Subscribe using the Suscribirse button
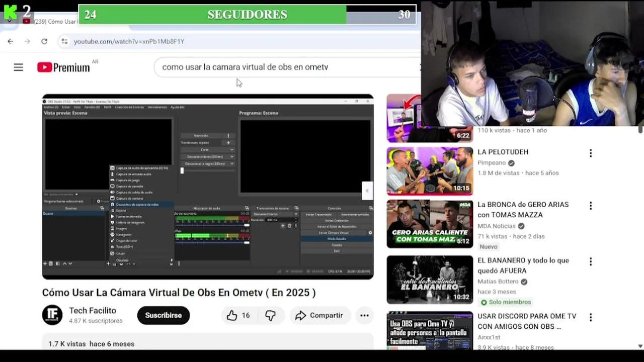The height and width of the screenshot is (362, 644). point(164,315)
